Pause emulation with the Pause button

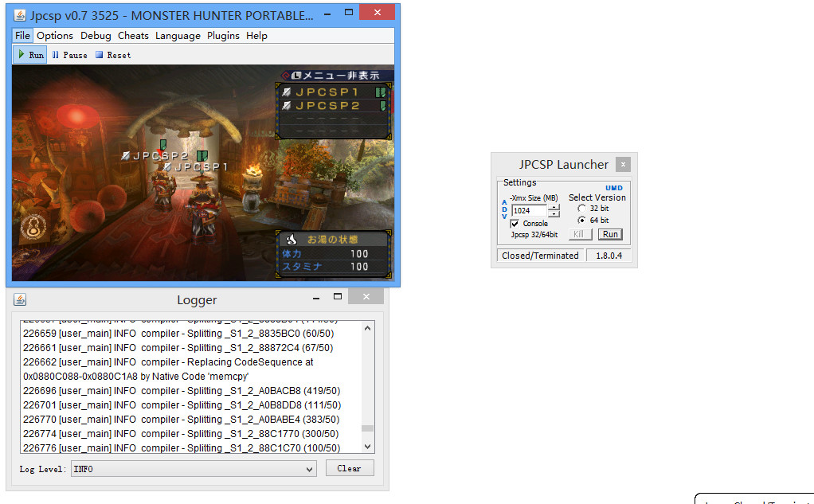[x=69, y=55]
